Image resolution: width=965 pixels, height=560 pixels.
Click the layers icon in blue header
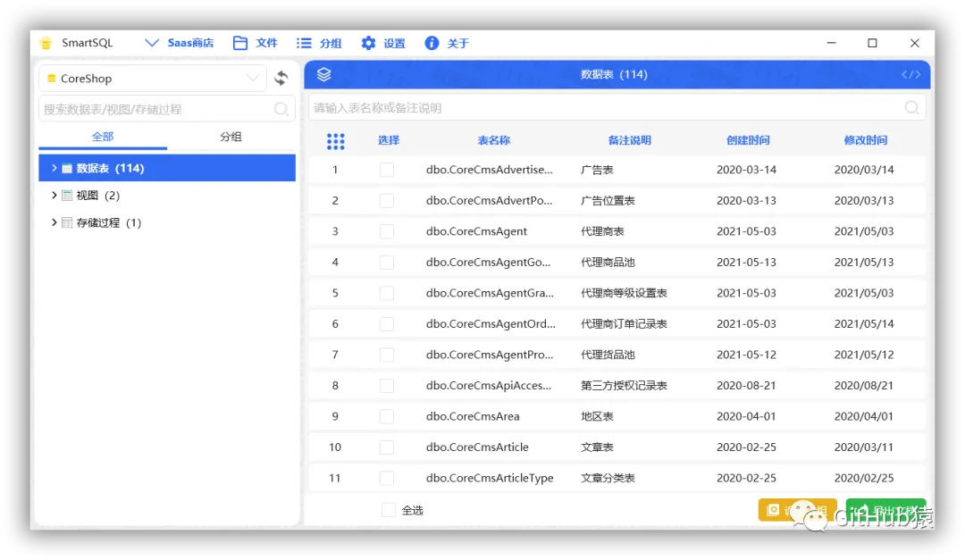323,74
